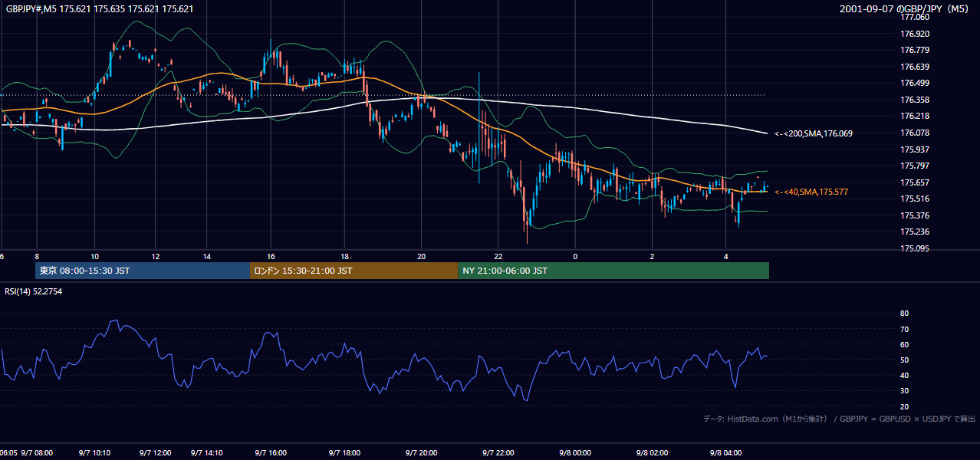
Task: Click the 176.358 price axis label
Action: (x=915, y=100)
